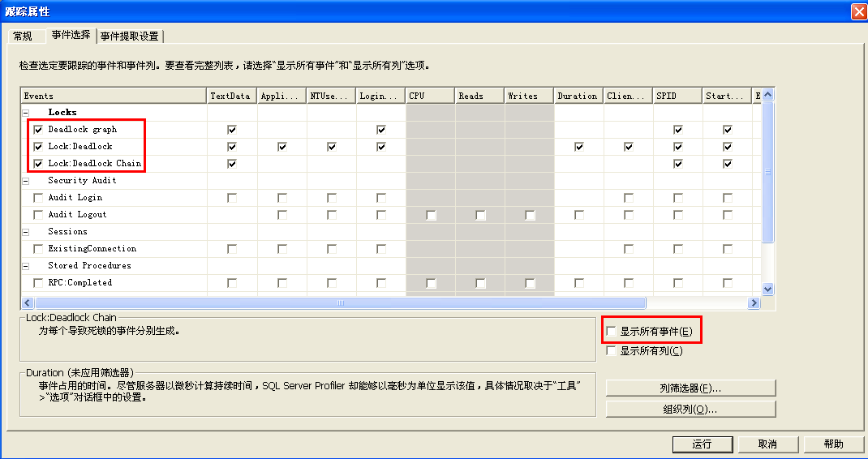
Task: Click the Reads column header
Action: tap(480, 96)
